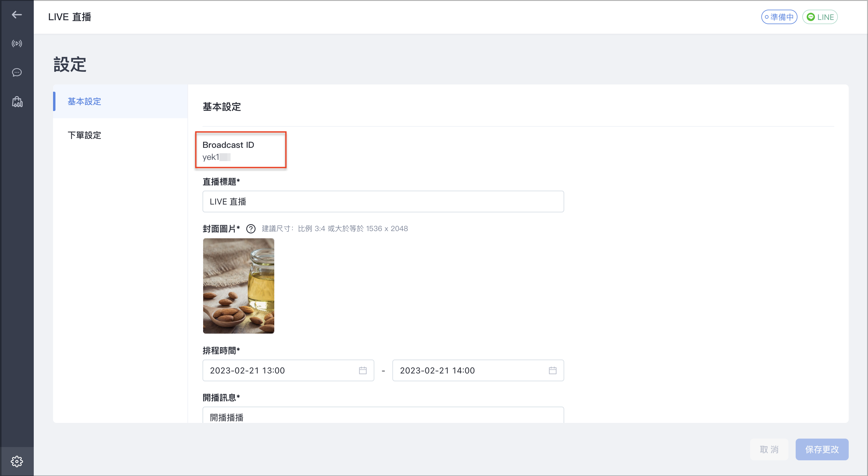The height and width of the screenshot is (476, 868).
Task: Click the end time 2023-02-21 14:00 field
Action: [x=478, y=370]
